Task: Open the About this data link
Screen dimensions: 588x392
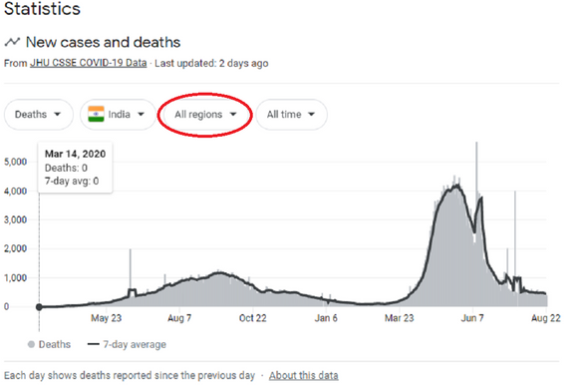Action: tap(303, 375)
